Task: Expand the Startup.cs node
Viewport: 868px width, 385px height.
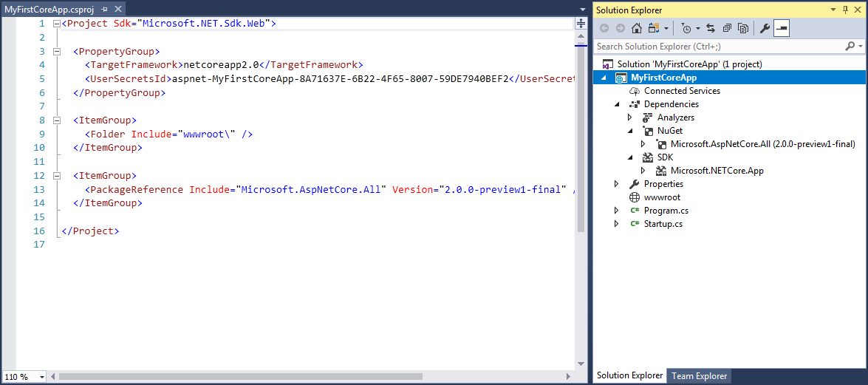Action: coord(616,224)
